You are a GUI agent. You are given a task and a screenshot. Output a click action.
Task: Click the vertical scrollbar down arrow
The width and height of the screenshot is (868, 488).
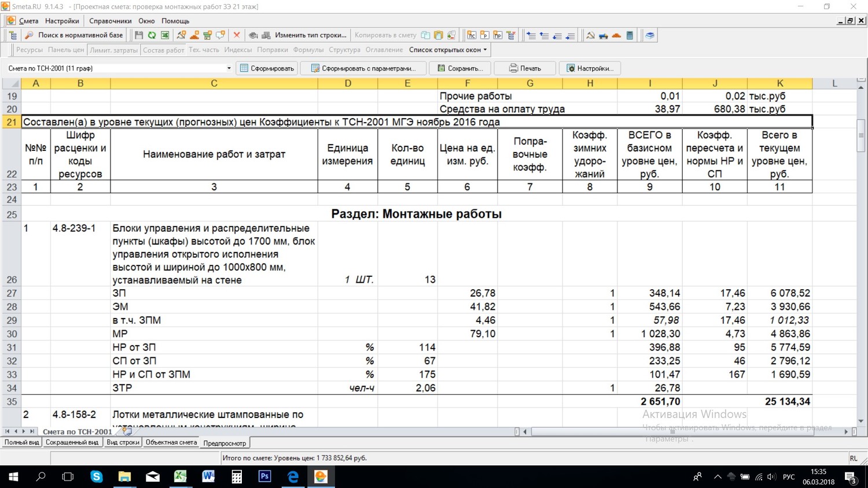tap(861, 421)
